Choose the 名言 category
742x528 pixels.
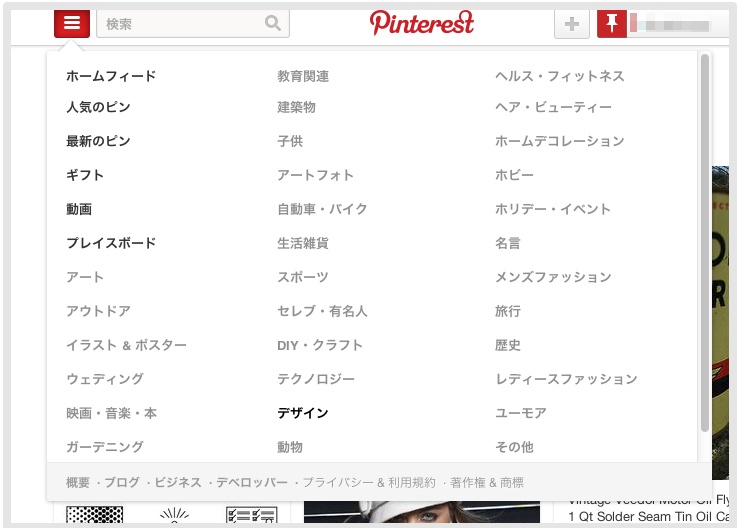(508, 243)
